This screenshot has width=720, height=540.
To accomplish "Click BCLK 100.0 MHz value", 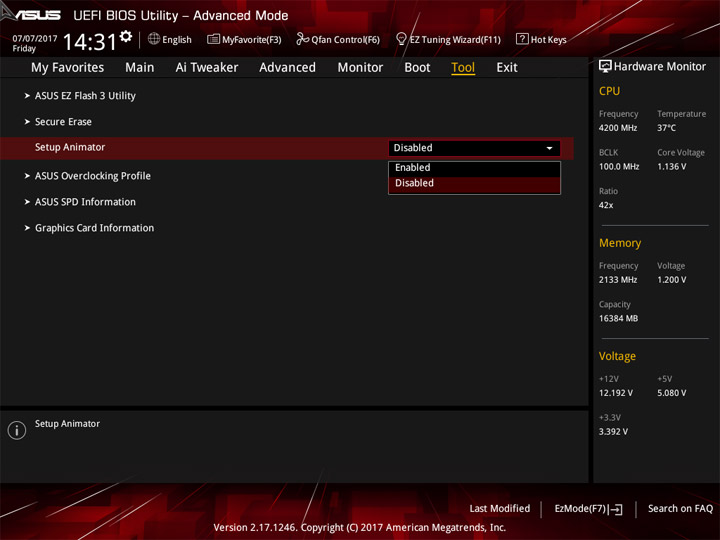I will click(x=619, y=167).
